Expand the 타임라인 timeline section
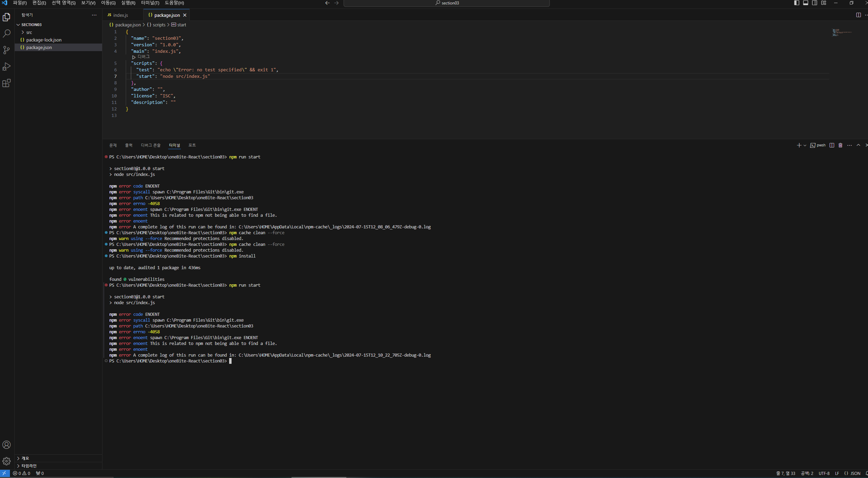The image size is (868, 478). click(x=58, y=466)
